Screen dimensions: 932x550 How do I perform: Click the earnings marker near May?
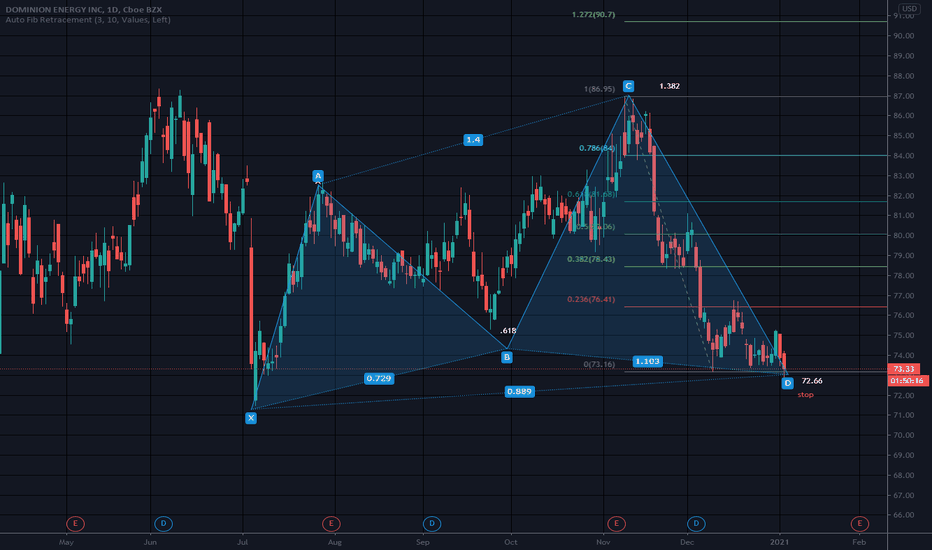(75, 524)
